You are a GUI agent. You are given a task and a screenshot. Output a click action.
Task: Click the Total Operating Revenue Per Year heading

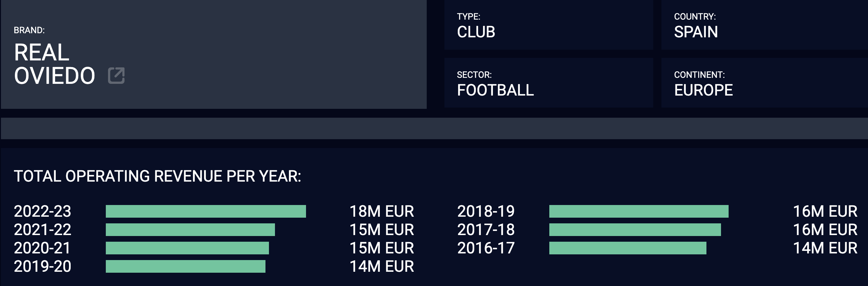click(x=157, y=176)
